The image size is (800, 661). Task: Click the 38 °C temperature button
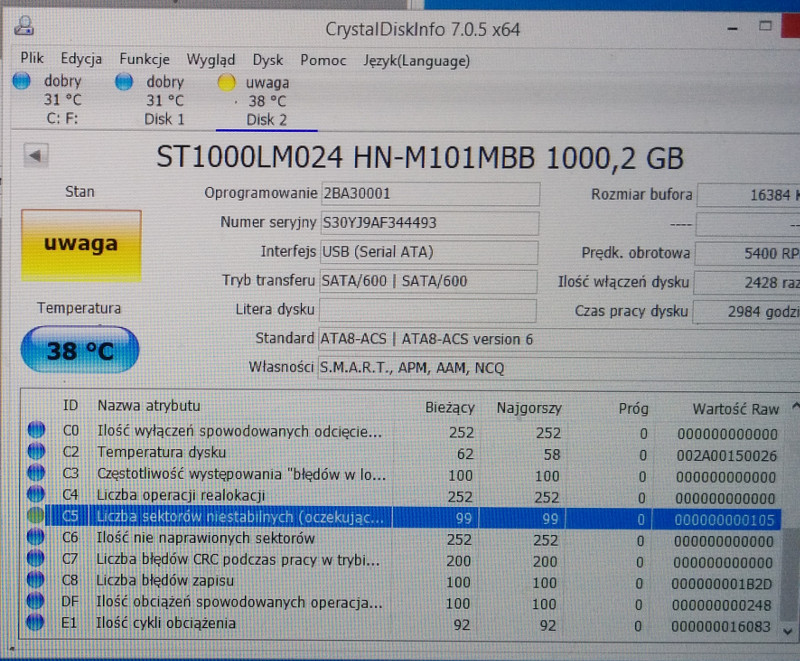80,350
